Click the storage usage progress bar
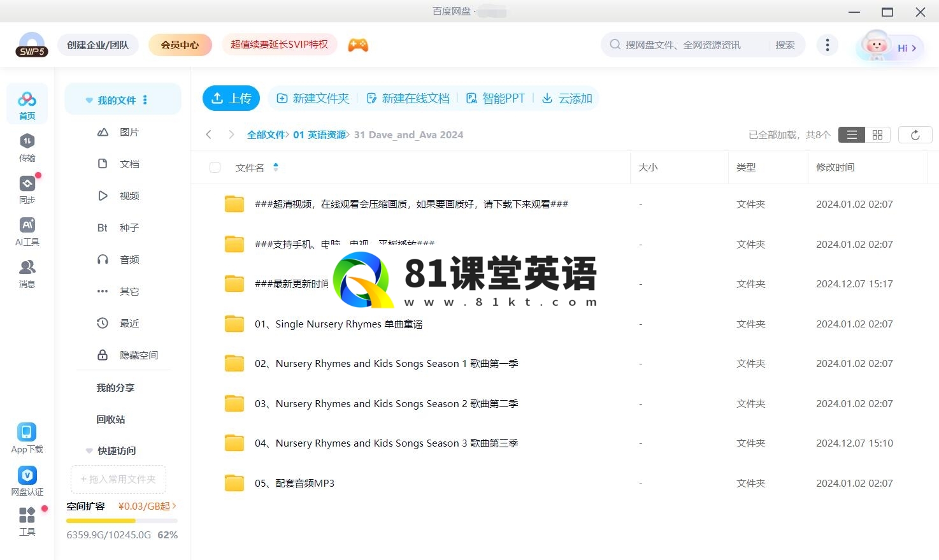The width and height of the screenshot is (939, 560). click(x=122, y=521)
